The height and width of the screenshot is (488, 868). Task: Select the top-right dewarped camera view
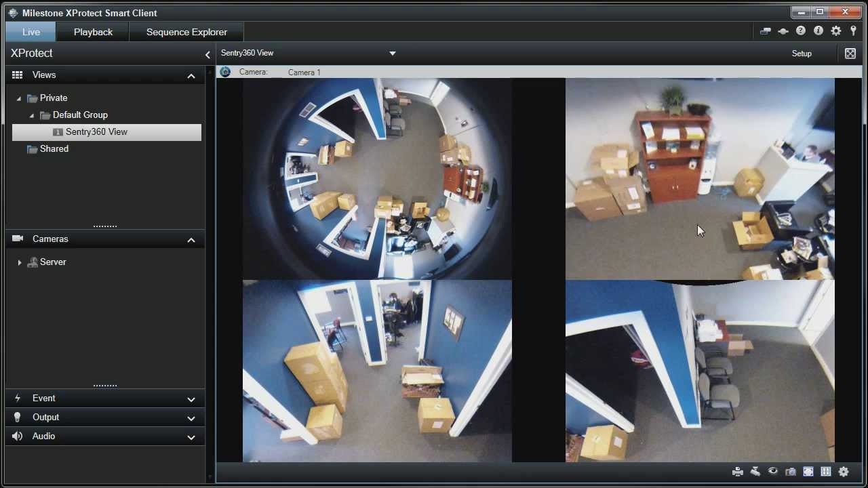700,179
